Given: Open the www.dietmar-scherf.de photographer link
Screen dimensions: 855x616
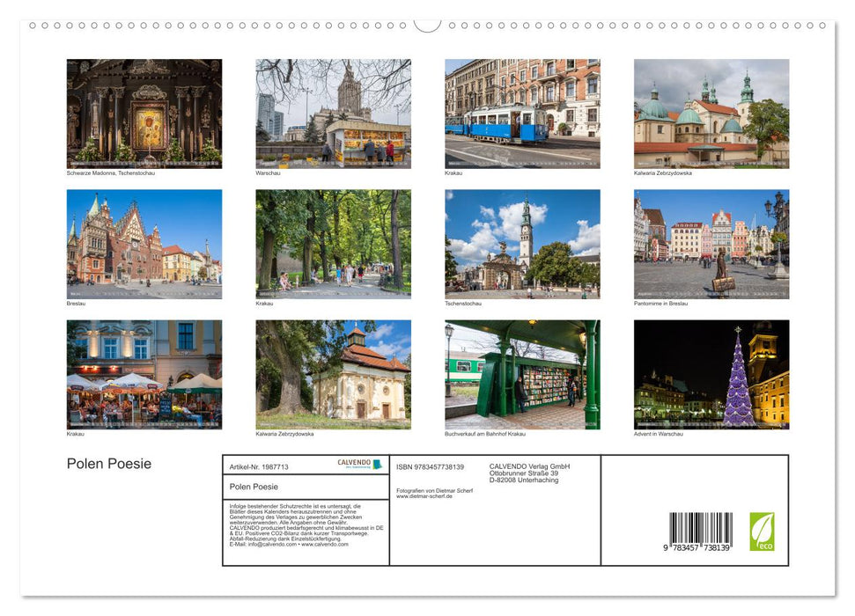Looking at the screenshot, I should point(423,496).
